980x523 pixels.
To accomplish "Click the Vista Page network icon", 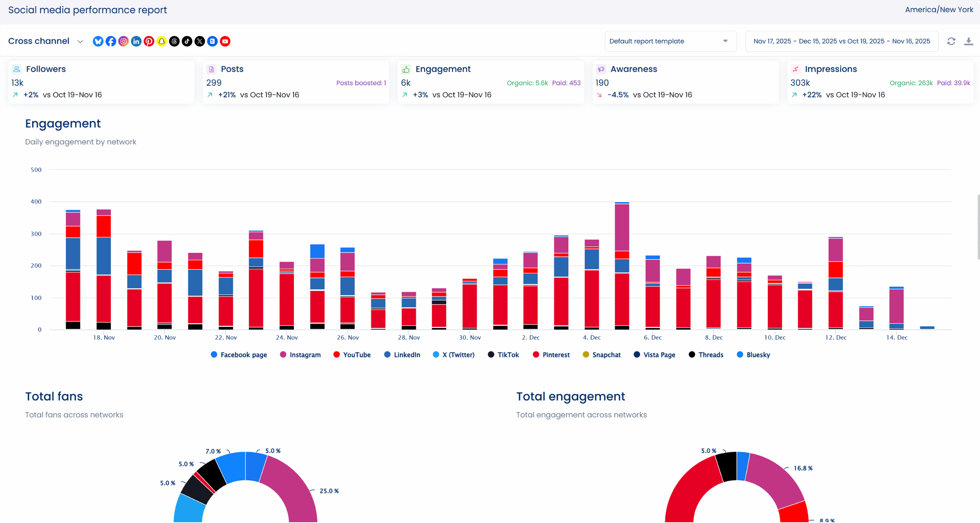I will [212, 41].
